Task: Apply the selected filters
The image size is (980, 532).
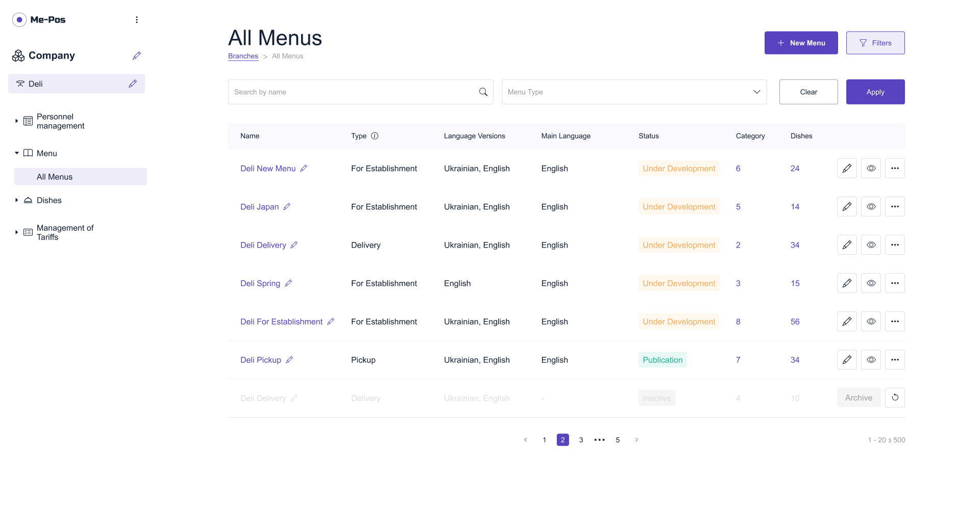Action: 875,92
